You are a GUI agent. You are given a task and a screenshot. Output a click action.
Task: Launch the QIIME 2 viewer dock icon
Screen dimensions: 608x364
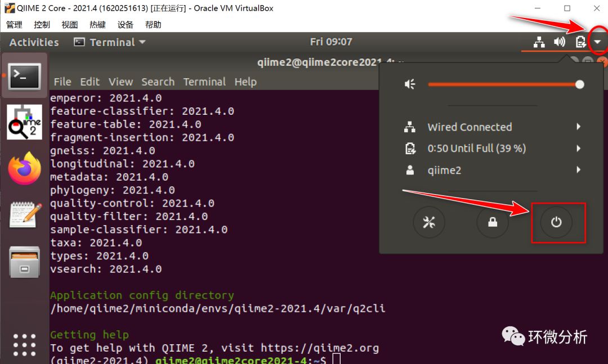(x=24, y=122)
